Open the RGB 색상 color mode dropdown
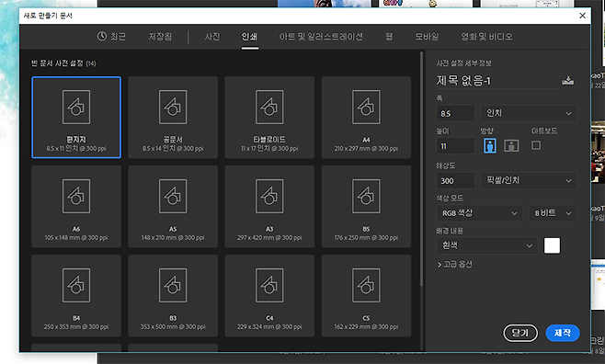The width and height of the screenshot is (605, 364). (480, 213)
